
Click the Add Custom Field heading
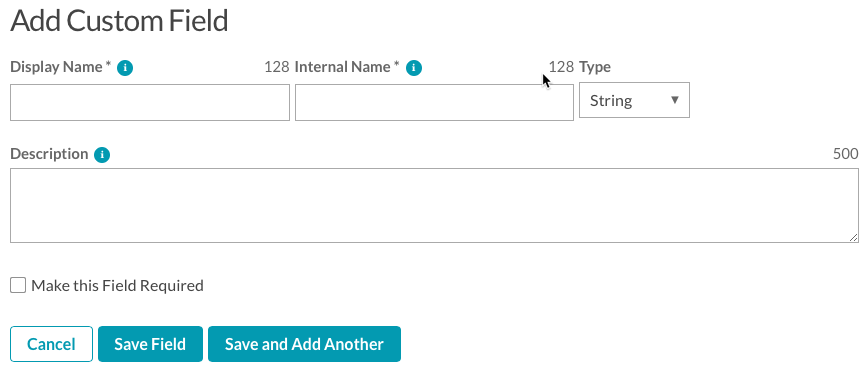click(119, 21)
